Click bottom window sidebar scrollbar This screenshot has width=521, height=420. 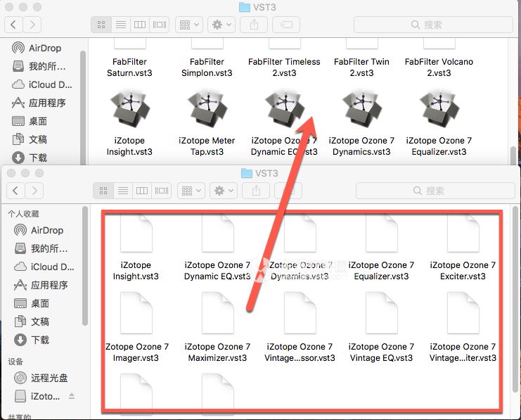85,265
